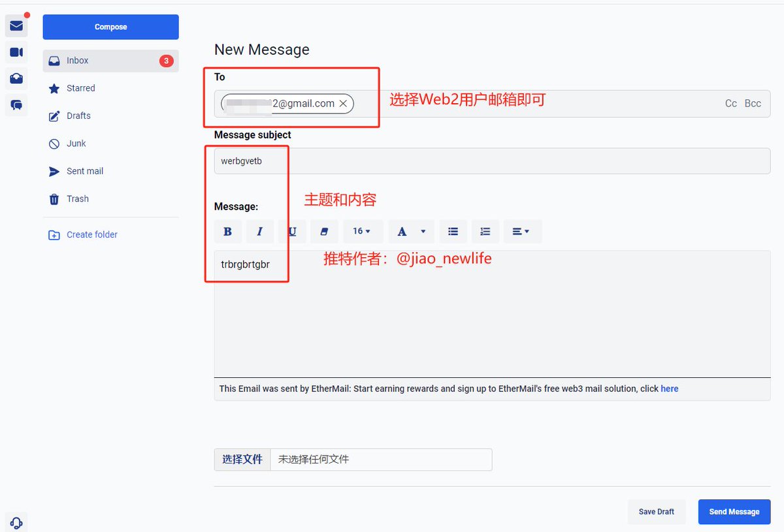Viewport: 784px width, 532px height.
Task: Click into the message body editor
Action: [x=492, y=313]
